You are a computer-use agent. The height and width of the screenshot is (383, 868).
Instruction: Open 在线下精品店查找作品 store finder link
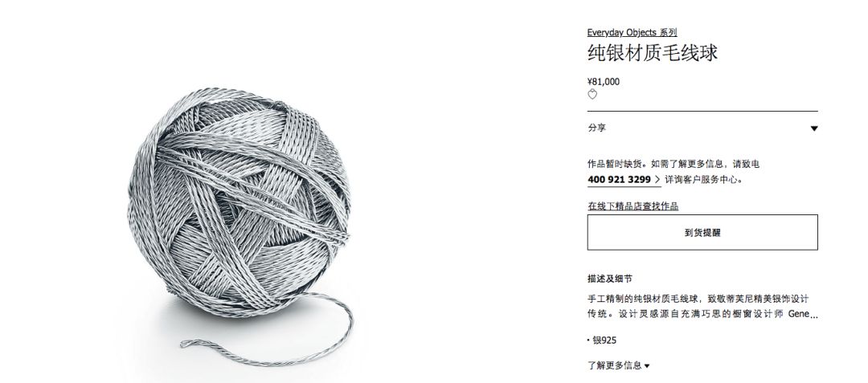pyautogui.click(x=633, y=206)
